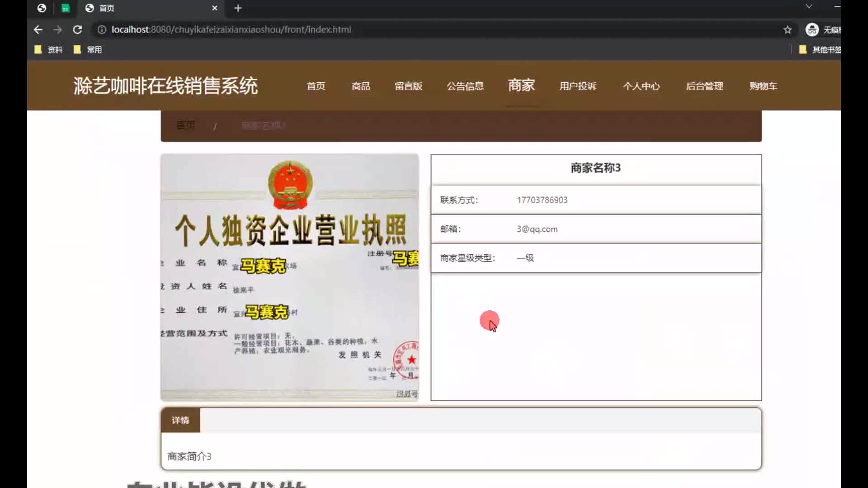Open the 其他书签 folder
Screen dimensions: 868x488
pos(821,50)
